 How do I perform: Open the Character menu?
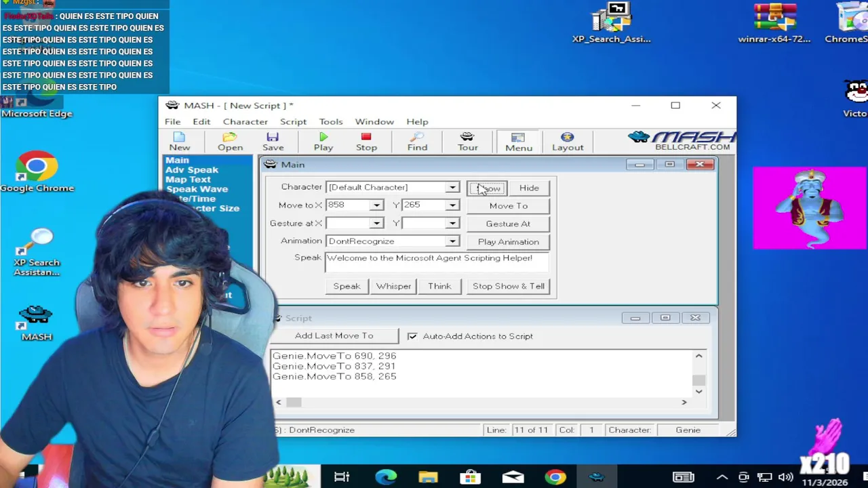coord(245,121)
